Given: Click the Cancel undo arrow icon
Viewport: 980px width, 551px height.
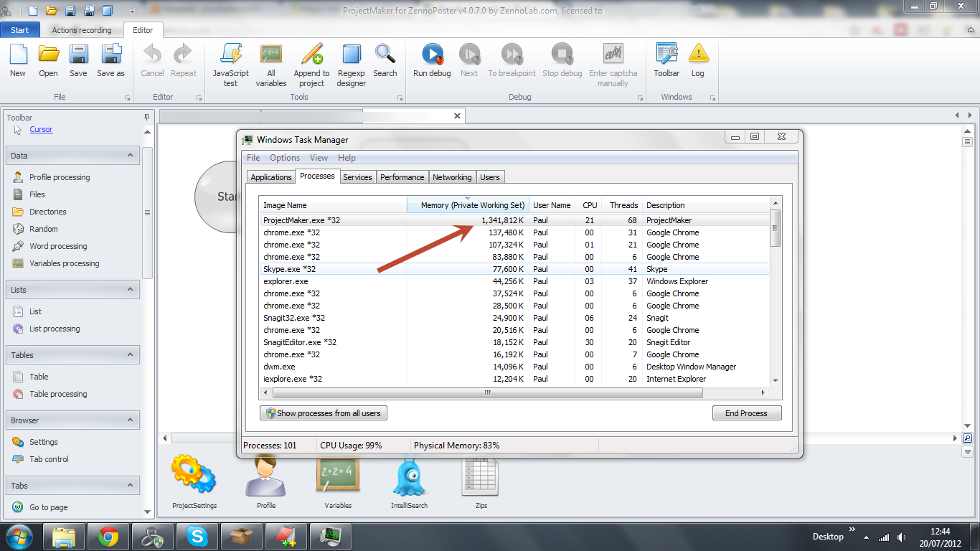Looking at the screenshot, I should (152, 55).
